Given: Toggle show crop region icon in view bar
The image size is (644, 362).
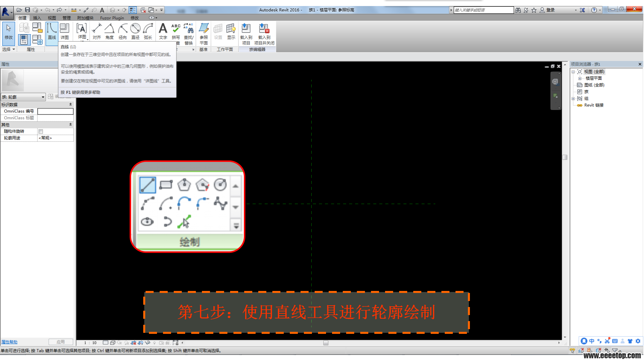Looking at the screenshot, I should [141, 343].
